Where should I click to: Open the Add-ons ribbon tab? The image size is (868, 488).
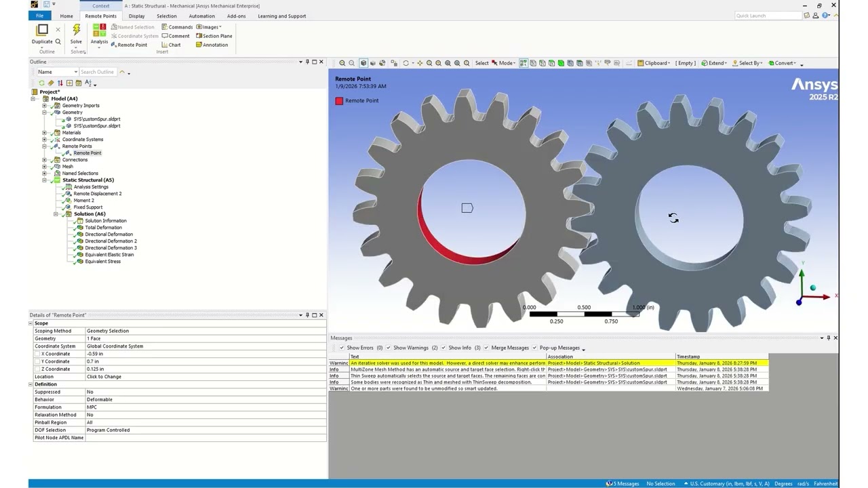pyautogui.click(x=237, y=16)
